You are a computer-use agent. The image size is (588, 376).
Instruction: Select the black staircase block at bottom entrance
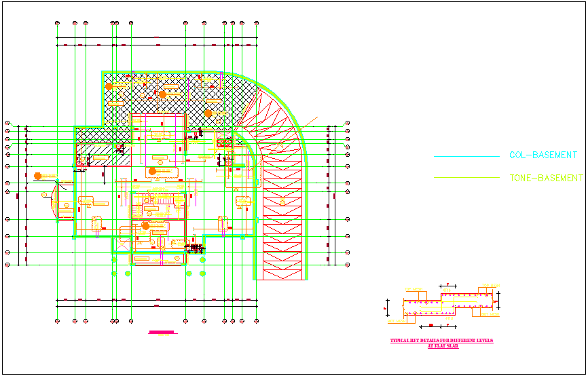click(x=195, y=248)
